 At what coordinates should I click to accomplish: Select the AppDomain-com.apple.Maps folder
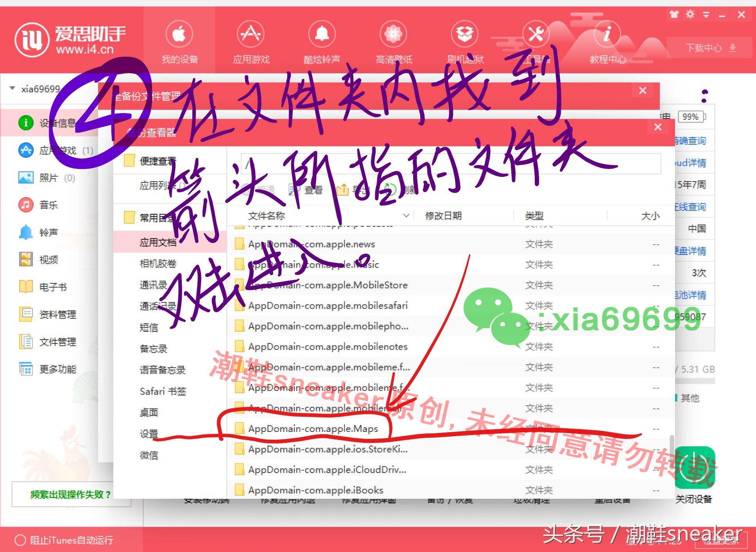313,429
